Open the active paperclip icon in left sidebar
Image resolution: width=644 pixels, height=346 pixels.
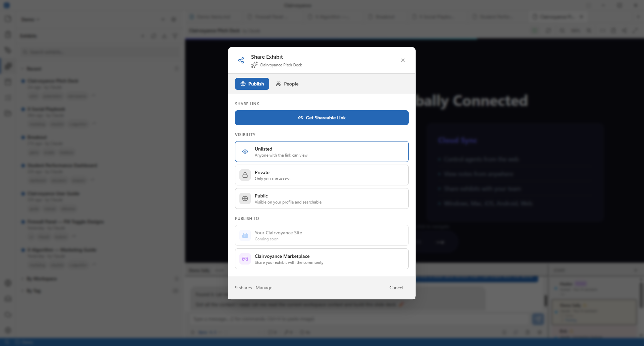coord(8,66)
